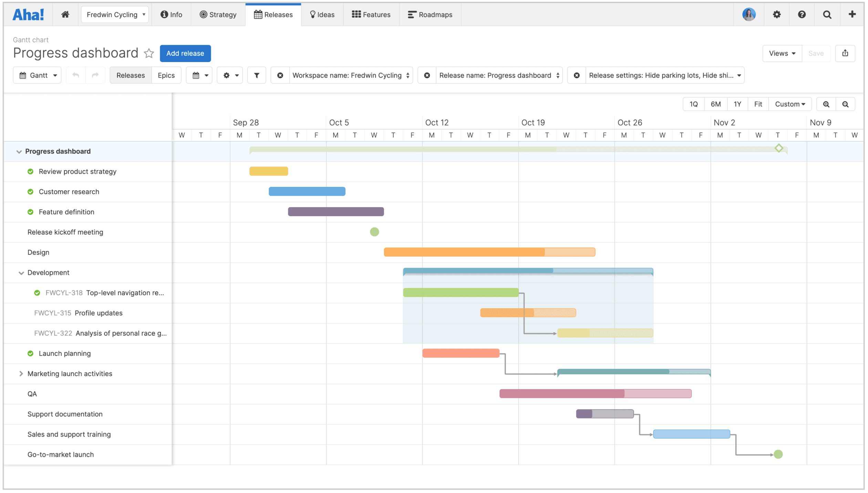
Task: Click the Go-to-market launch milestone dot
Action: click(x=778, y=454)
